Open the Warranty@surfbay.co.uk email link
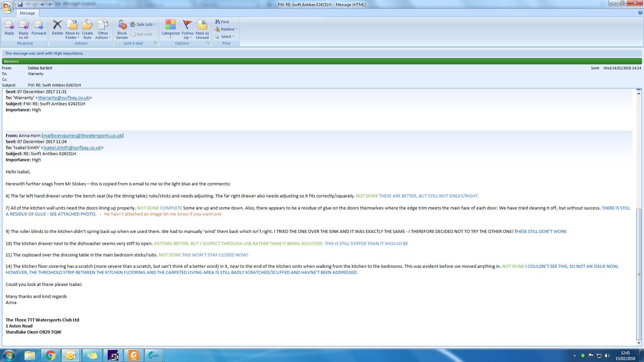 point(63,98)
